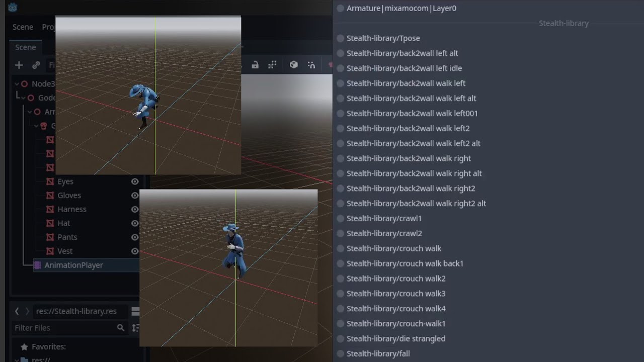Screen dimensions: 644x362
Task: Open the Project menu
Action: pyautogui.click(x=49, y=27)
